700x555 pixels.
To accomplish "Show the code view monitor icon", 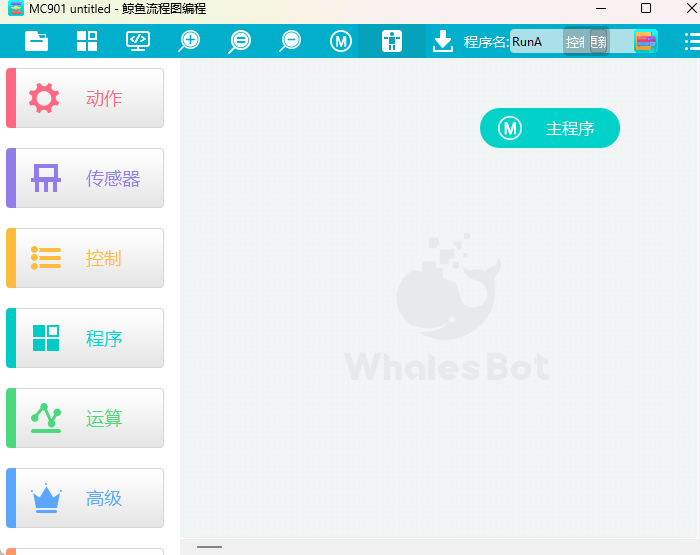I will coord(138,42).
